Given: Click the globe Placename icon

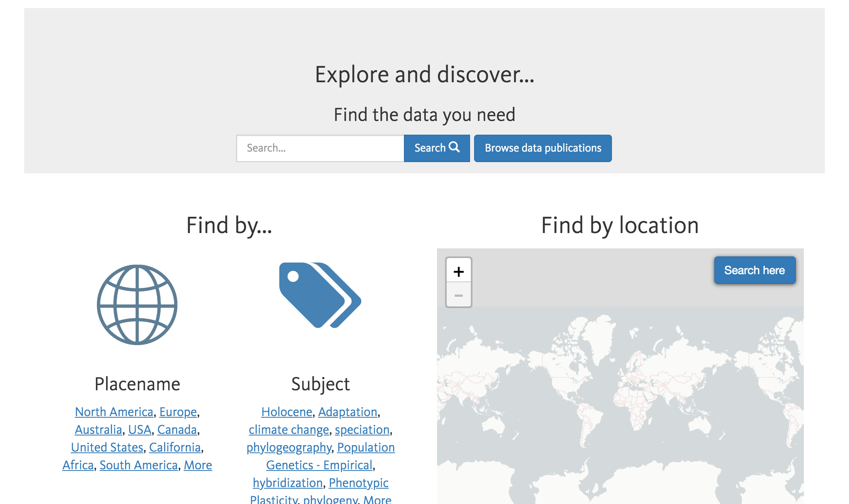Looking at the screenshot, I should tap(137, 305).
